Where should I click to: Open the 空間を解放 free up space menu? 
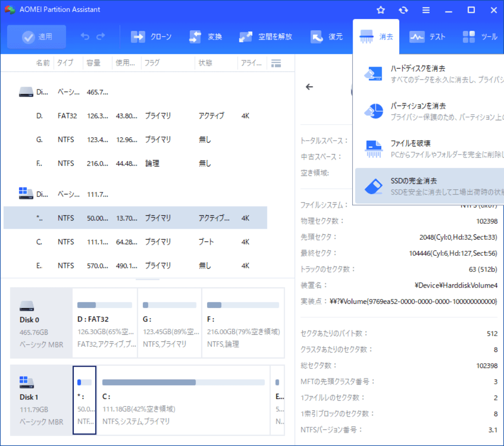[x=266, y=37]
